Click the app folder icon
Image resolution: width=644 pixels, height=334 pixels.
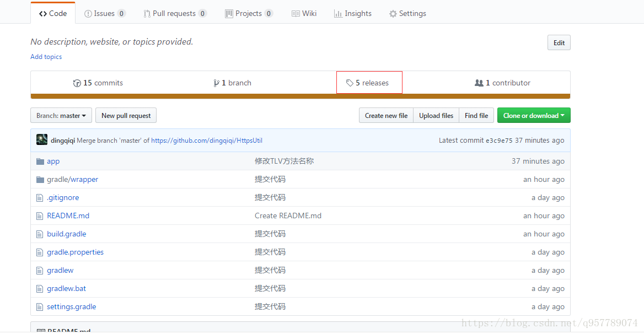[40, 161]
